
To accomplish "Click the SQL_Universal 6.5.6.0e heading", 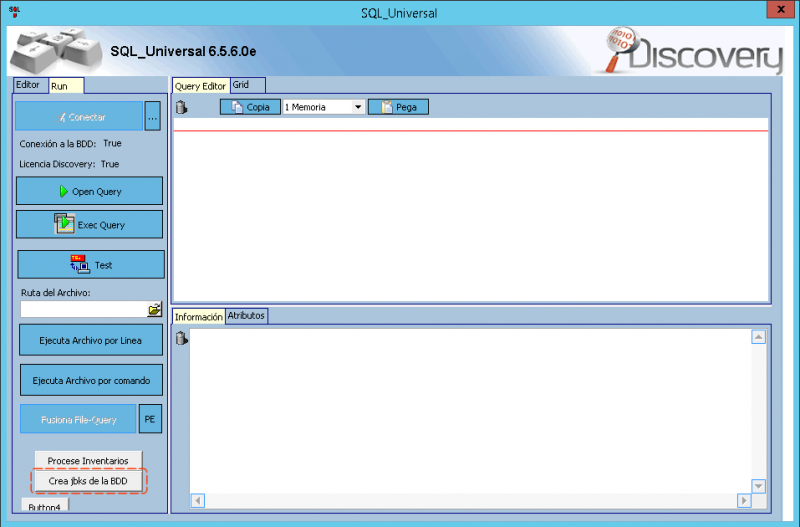I will coord(183,52).
